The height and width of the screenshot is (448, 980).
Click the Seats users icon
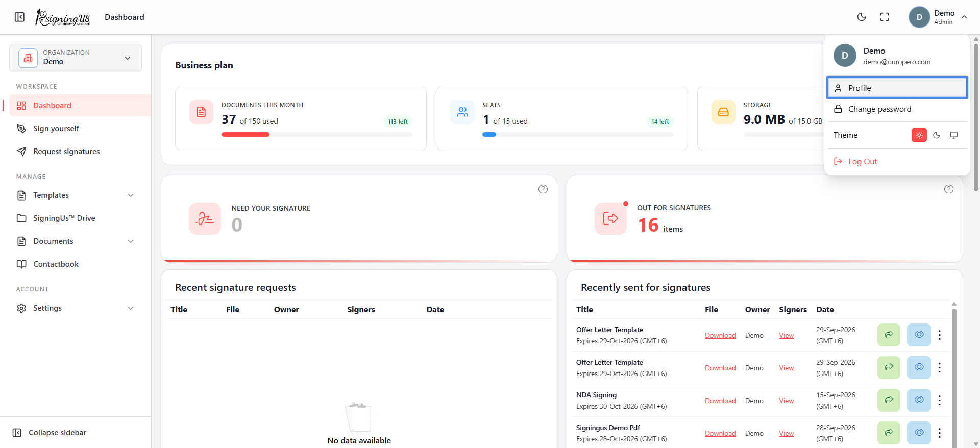click(x=462, y=112)
